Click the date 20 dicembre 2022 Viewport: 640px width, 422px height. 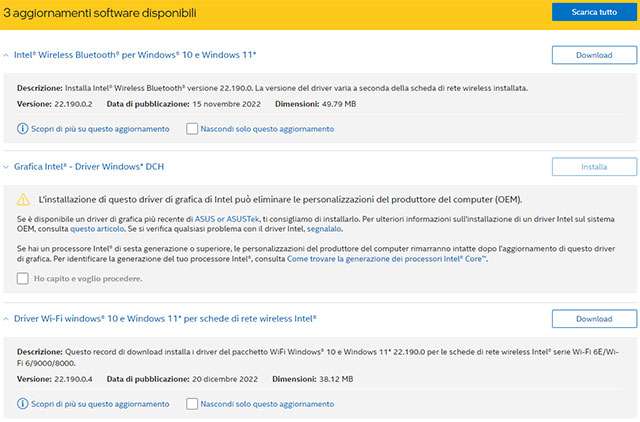click(225, 379)
